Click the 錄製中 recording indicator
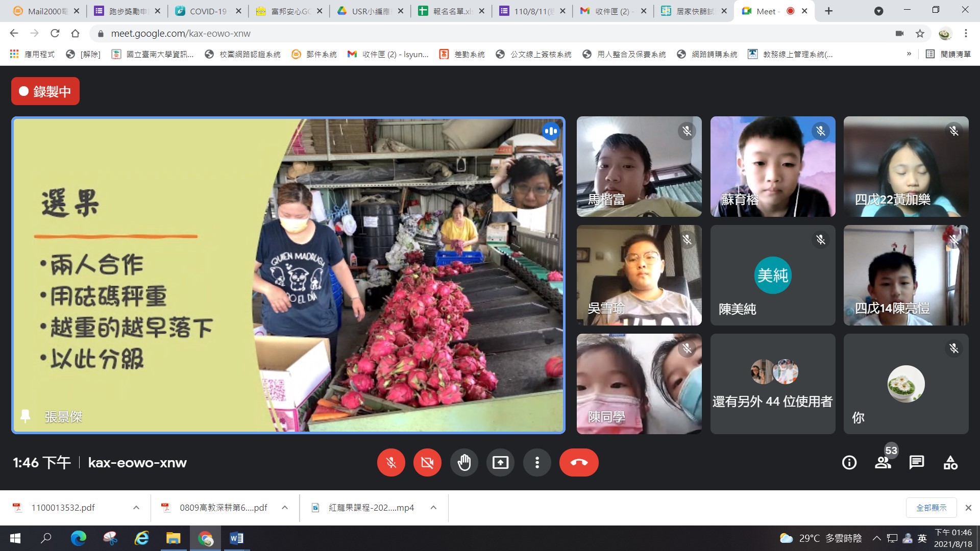 (45, 91)
